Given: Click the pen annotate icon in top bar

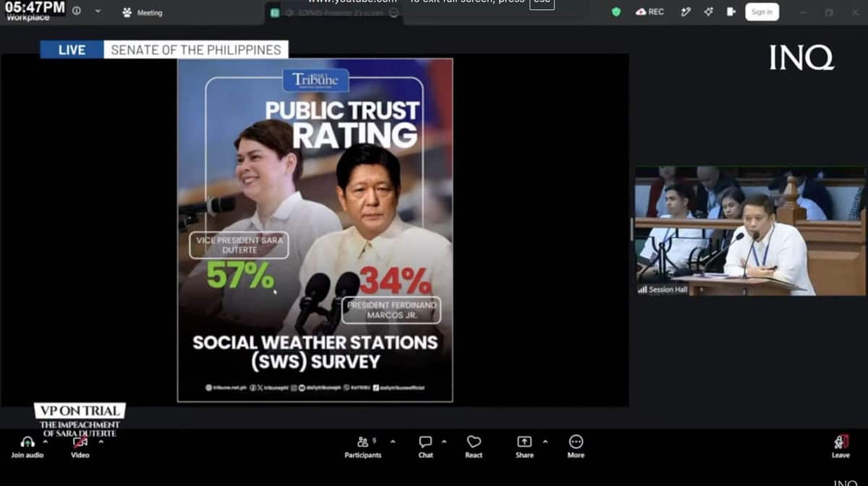Looking at the screenshot, I should 686,12.
